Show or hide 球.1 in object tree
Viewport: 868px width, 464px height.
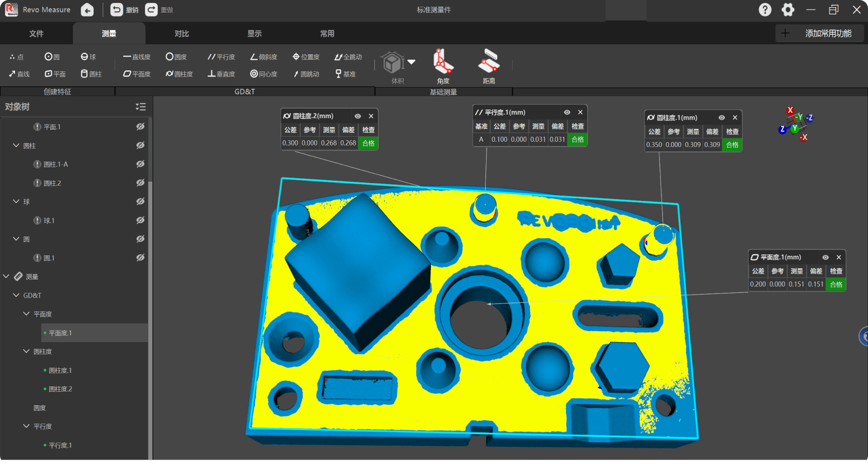point(140,220)
